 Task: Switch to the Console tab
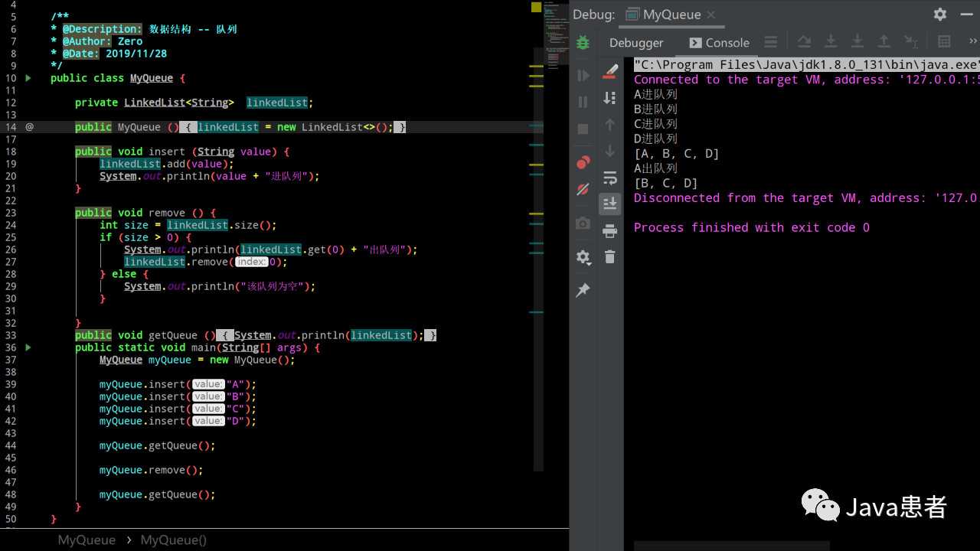pyautogui.click(x=720, y=43)
